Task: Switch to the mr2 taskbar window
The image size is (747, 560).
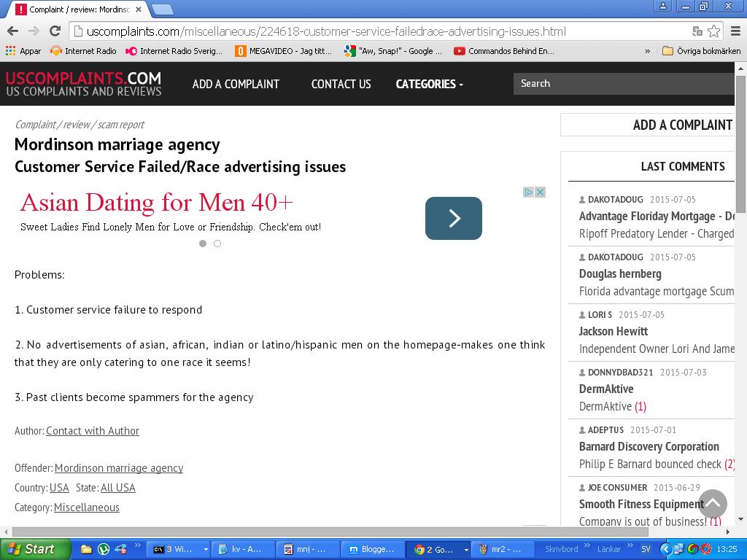Action: [503, 550]
